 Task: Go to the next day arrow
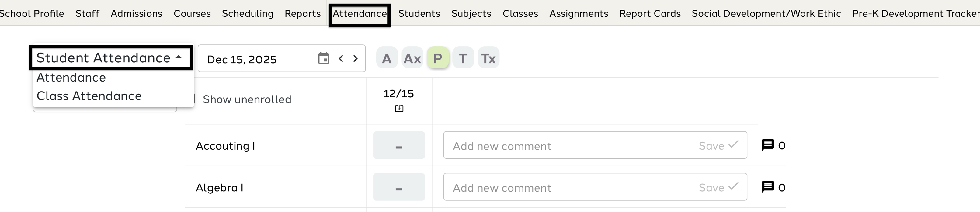355,58
